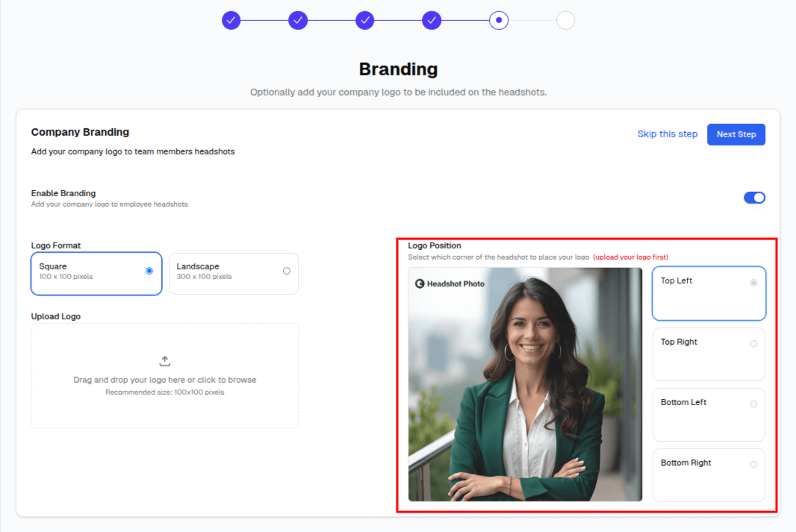
Task: Click the third completed step checkmark
Action: (x=364, y=20)
